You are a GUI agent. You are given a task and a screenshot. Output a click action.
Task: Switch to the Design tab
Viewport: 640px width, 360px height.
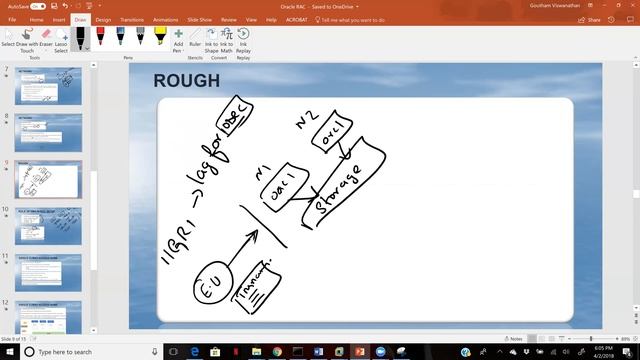point(103,20)
